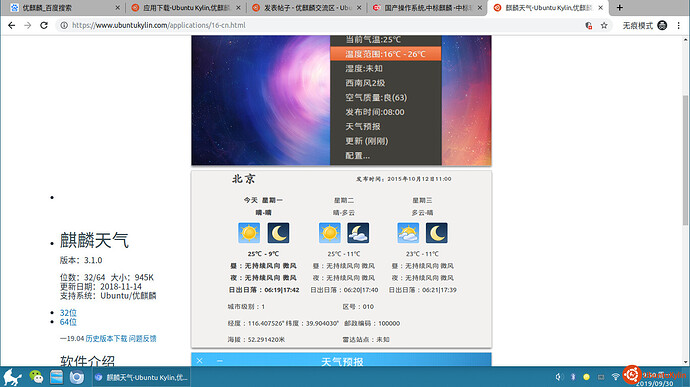Select the 麒麟天气-Ubuntu Kylin tab
The width and height of the screenshot is (690, 387).
(x=548, y=7)
